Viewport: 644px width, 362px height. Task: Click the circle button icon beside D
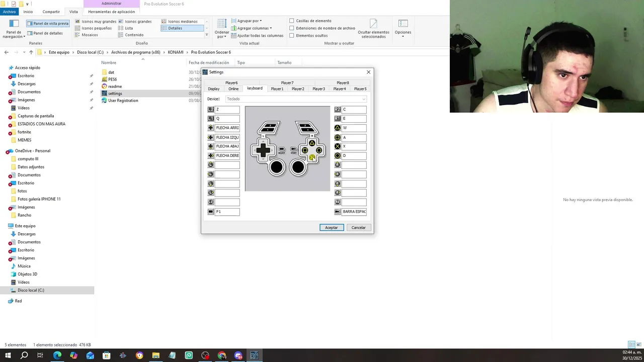click(338, 155)
